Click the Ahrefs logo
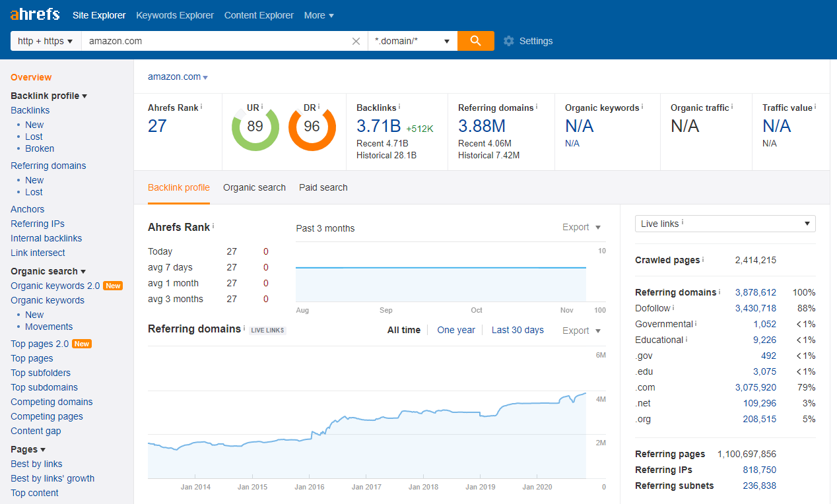Viewport: 837px width, 504px height. point(35,15)
